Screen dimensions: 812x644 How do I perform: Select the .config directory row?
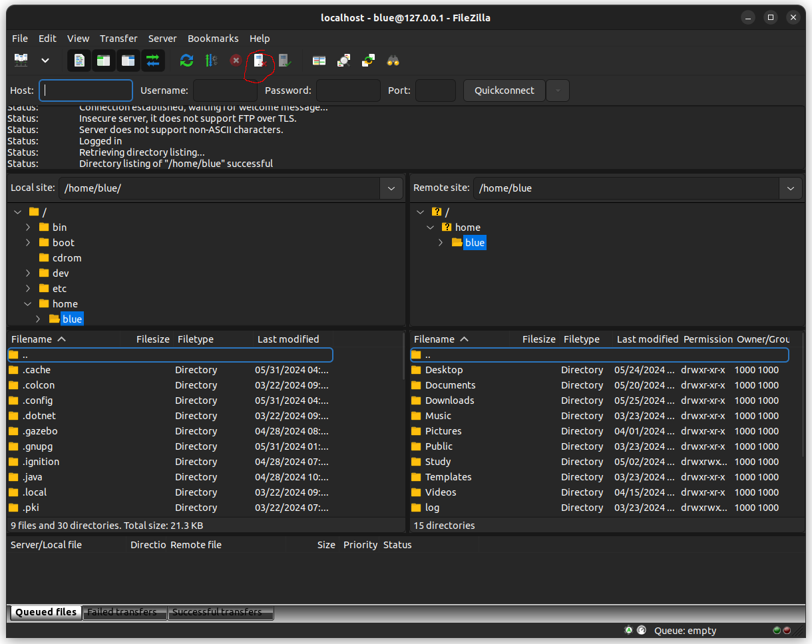170,401
